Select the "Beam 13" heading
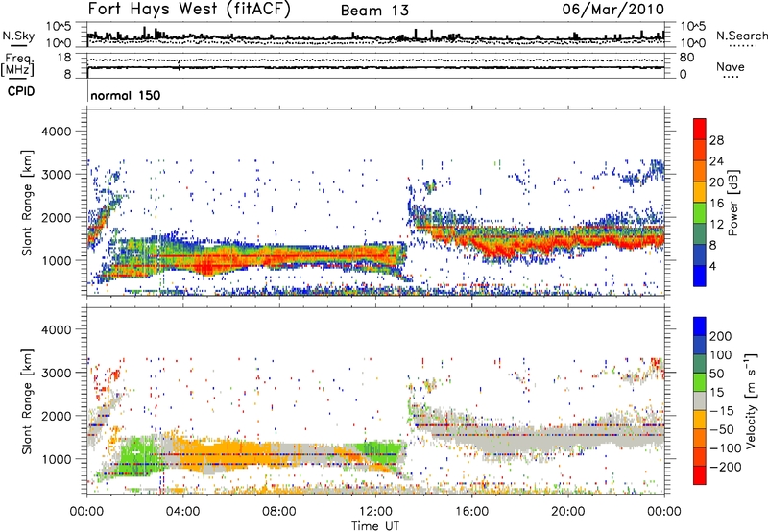 (x=374, y=11)
